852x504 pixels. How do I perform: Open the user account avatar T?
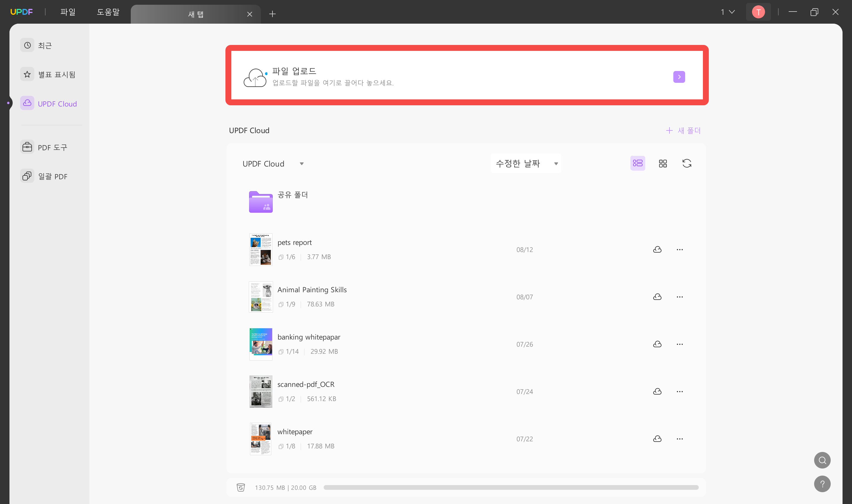tap(758, 12)
